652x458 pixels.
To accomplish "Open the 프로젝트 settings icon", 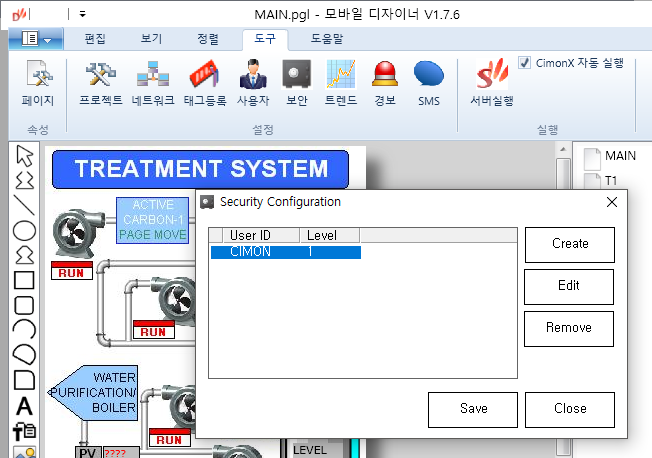I will (101, 83).
